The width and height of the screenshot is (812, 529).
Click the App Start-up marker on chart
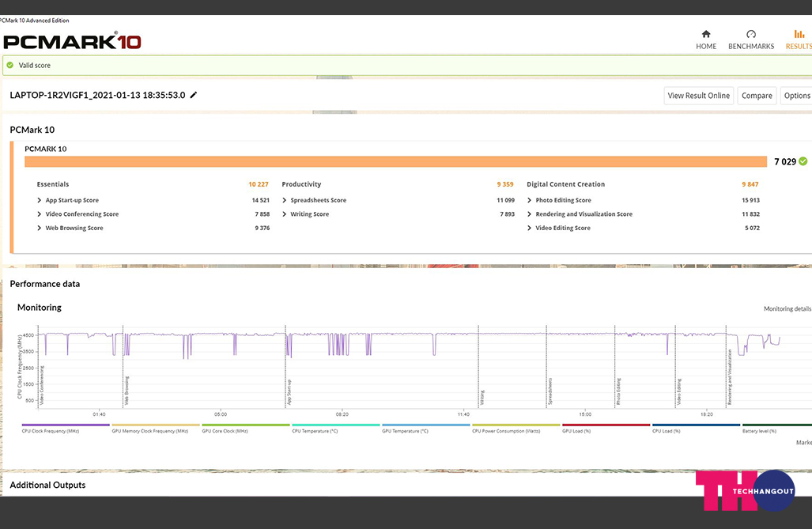(x=289, y=391)
